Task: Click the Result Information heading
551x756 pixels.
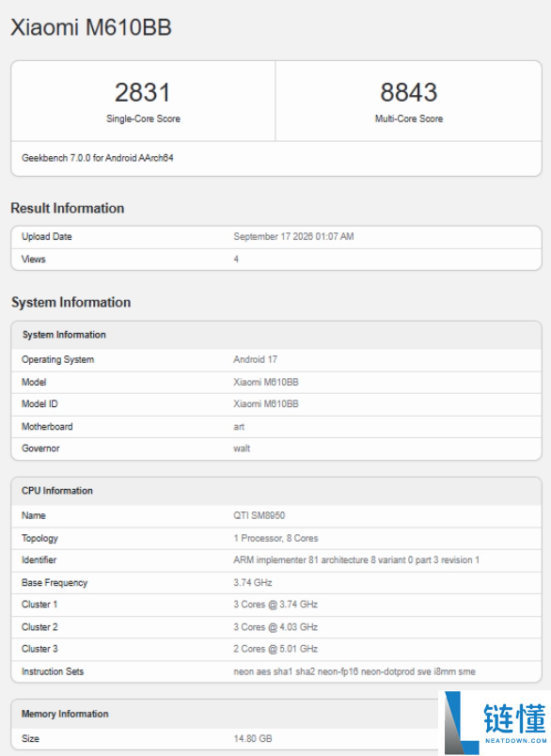Action: (68, 209)
